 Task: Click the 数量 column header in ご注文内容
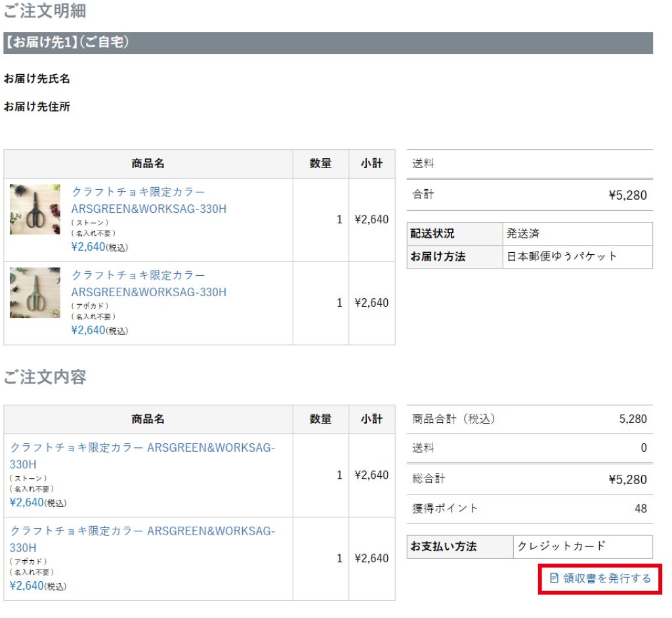pos(320,419)
